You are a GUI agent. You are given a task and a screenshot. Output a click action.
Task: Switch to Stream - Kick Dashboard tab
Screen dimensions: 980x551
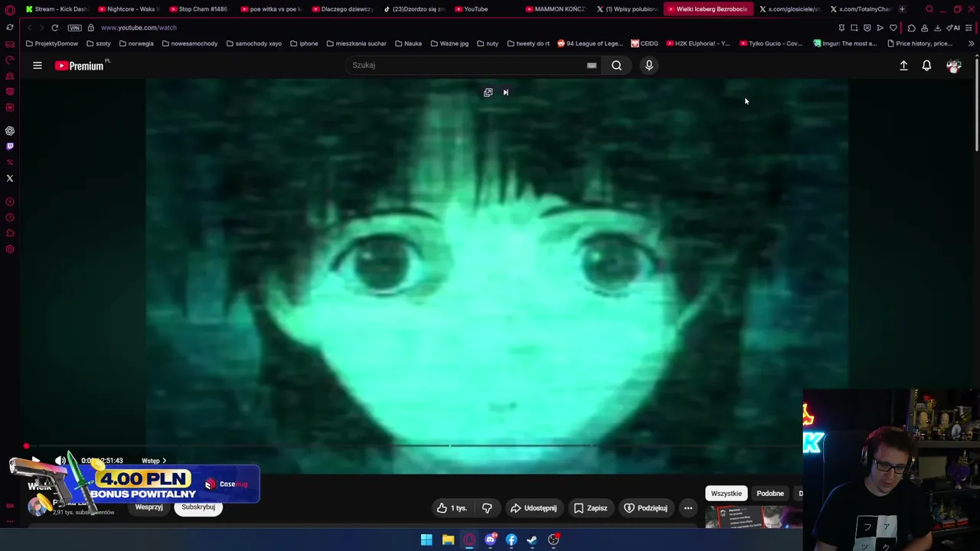click(57, 9)
